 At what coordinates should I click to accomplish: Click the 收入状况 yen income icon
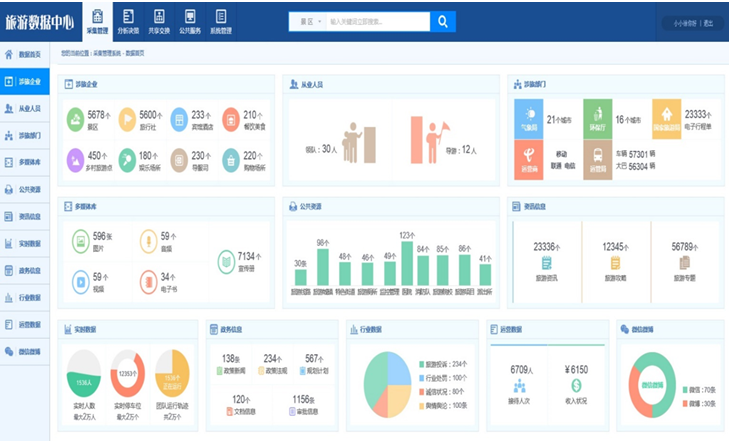click(576, 386)
